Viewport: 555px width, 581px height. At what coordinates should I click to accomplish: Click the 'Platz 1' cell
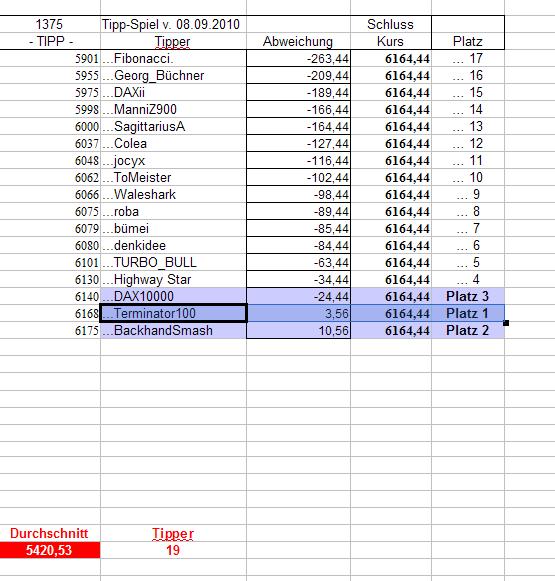tap(468, 313)
